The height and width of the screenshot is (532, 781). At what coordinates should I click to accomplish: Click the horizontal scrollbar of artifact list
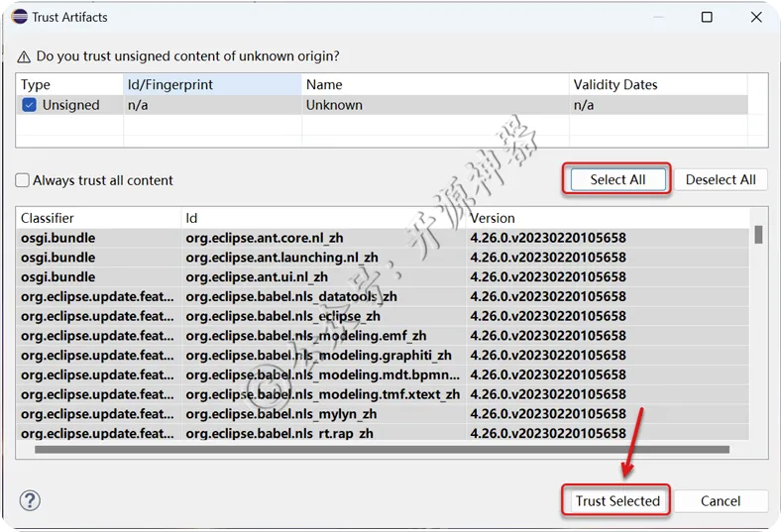[x=382, y=450]
